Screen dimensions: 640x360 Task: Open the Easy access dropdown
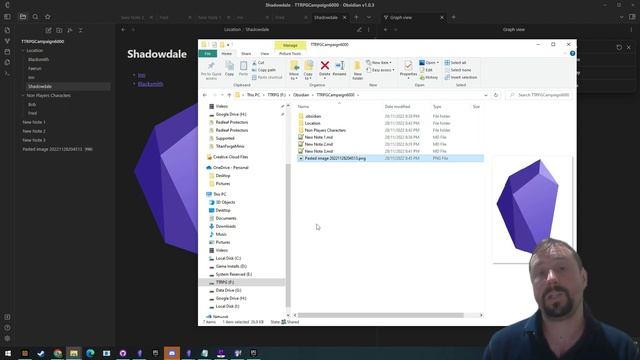click(x=380, y=70)
